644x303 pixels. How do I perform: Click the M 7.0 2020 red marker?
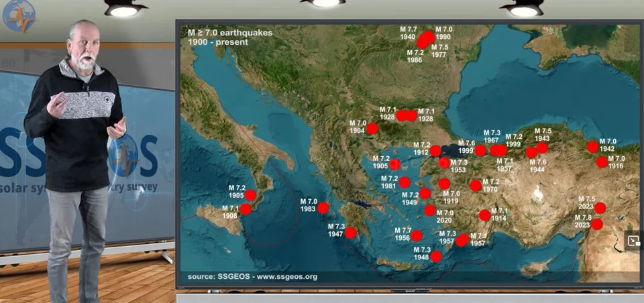pos(430,210)
